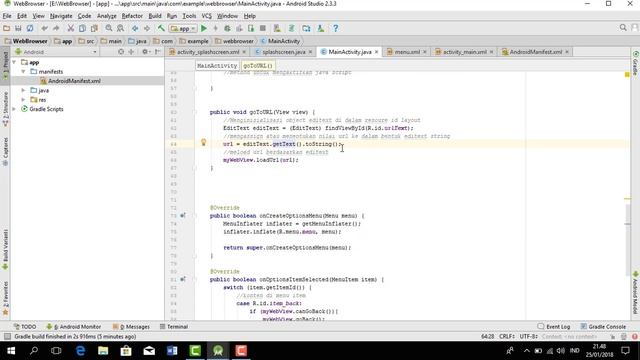Image resolution: width=640 pixels, height=360 pixels.
Task: Expand the Gradle Scripts node
Action: pyautogui.click(x=14, y=109)
